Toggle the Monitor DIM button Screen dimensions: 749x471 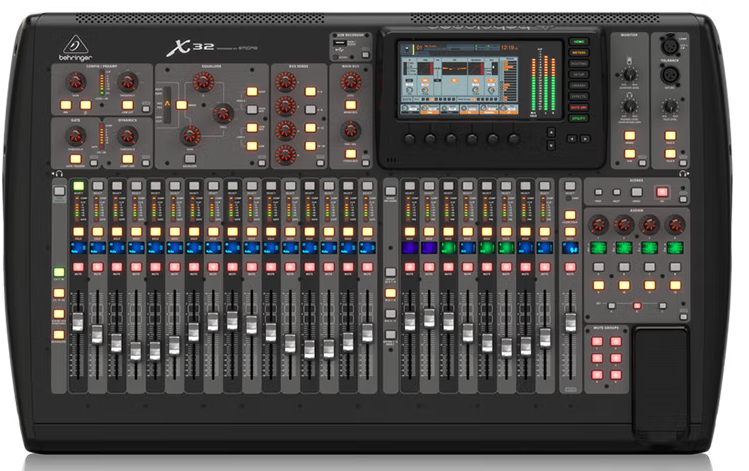click(630, 153)
